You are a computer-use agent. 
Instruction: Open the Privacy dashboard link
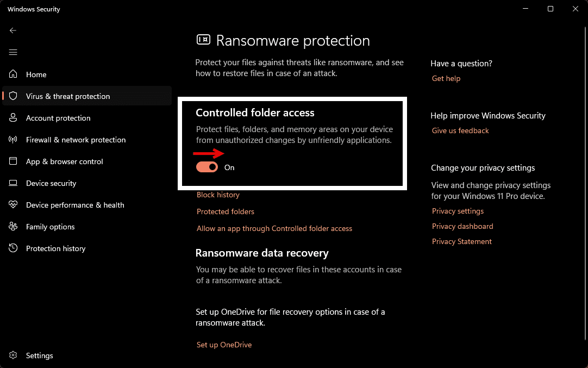point(462,226)
